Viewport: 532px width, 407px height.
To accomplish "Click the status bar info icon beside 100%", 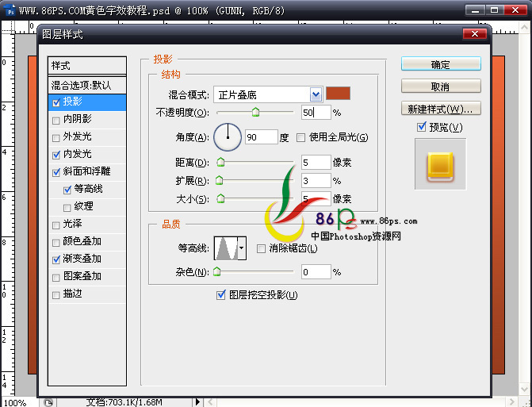I will (x=48, y=402).
